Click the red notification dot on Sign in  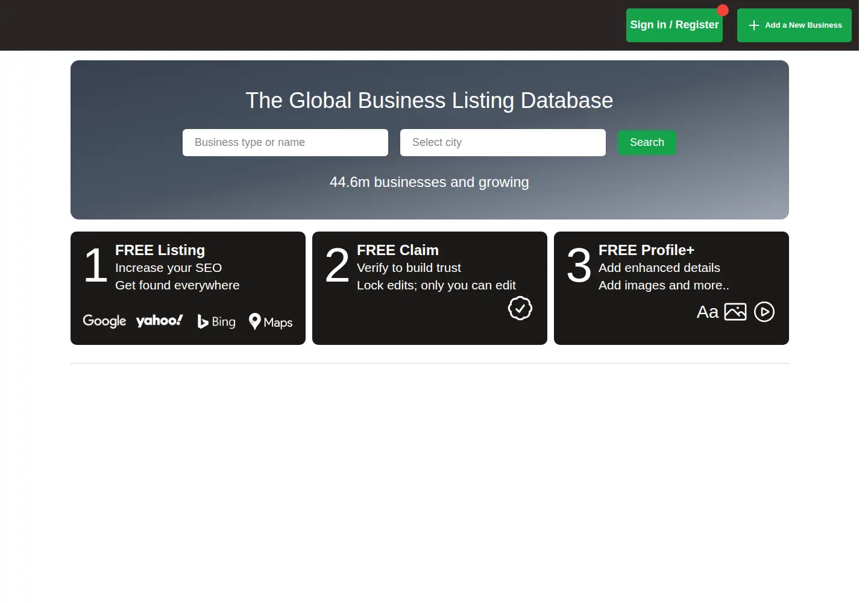(723, 10)
